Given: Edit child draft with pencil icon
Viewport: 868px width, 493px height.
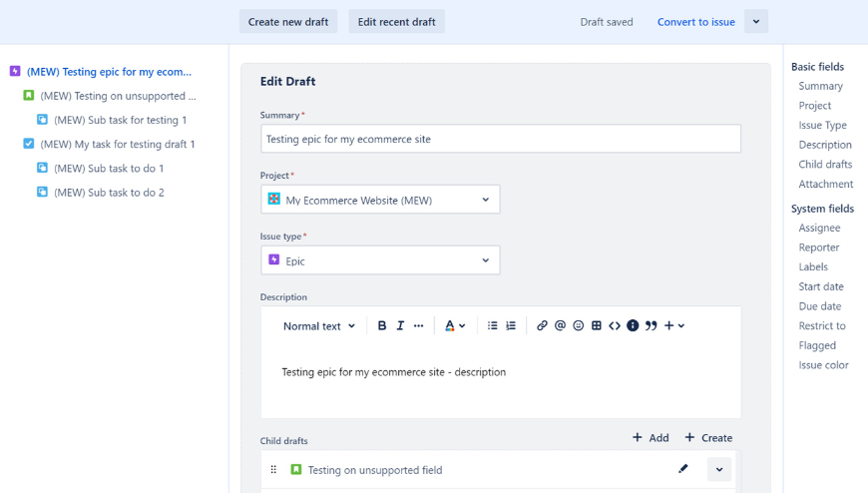Looking at the screenshot, I should 683,469.
